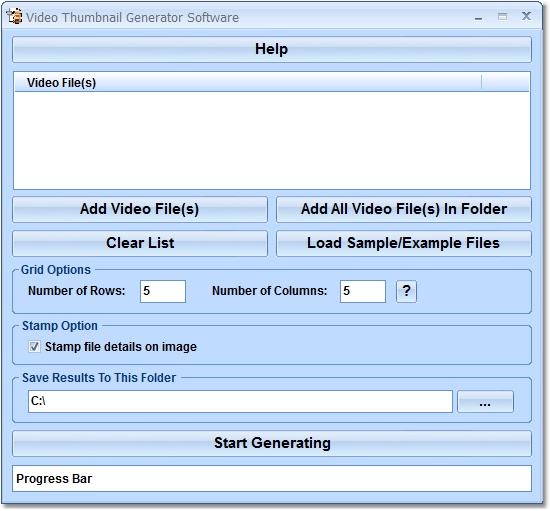Open the Help button

pos(272,49)
